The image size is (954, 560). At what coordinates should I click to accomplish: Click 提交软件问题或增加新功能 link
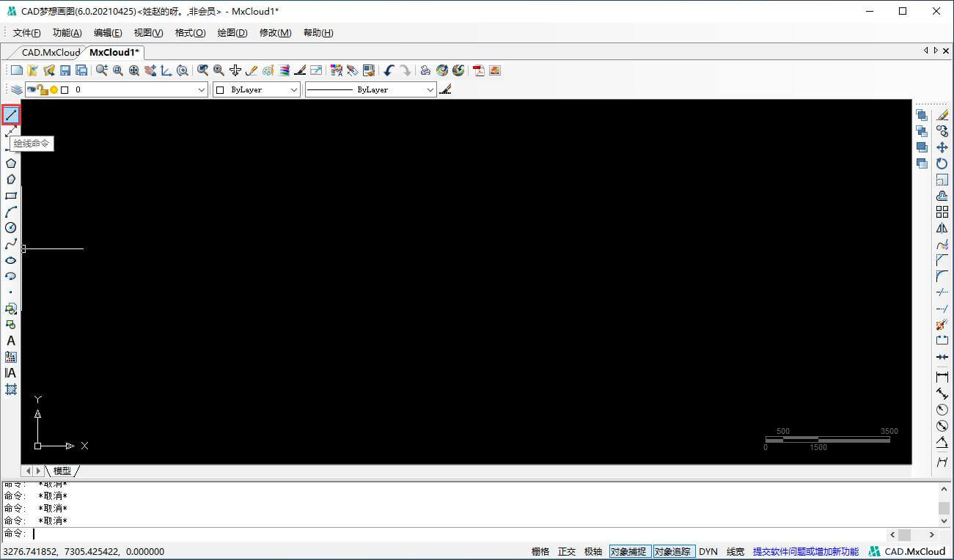[x=806, y=552]
